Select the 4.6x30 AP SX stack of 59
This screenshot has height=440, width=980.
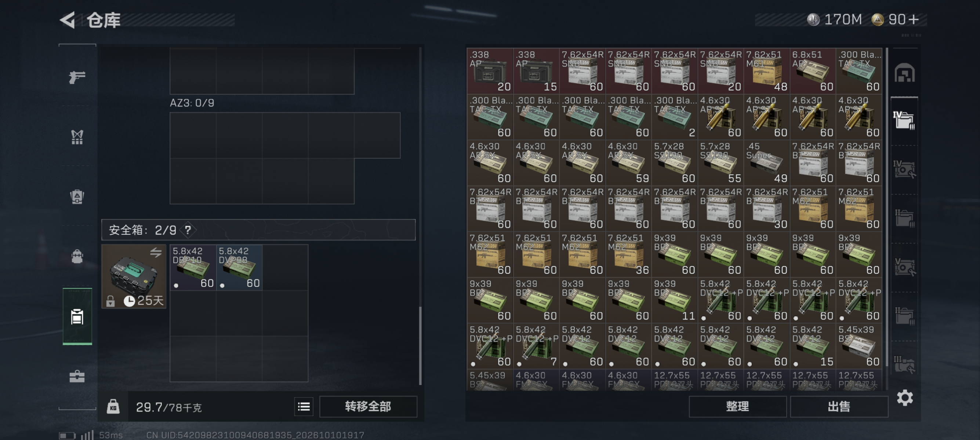tap(628, 163)
